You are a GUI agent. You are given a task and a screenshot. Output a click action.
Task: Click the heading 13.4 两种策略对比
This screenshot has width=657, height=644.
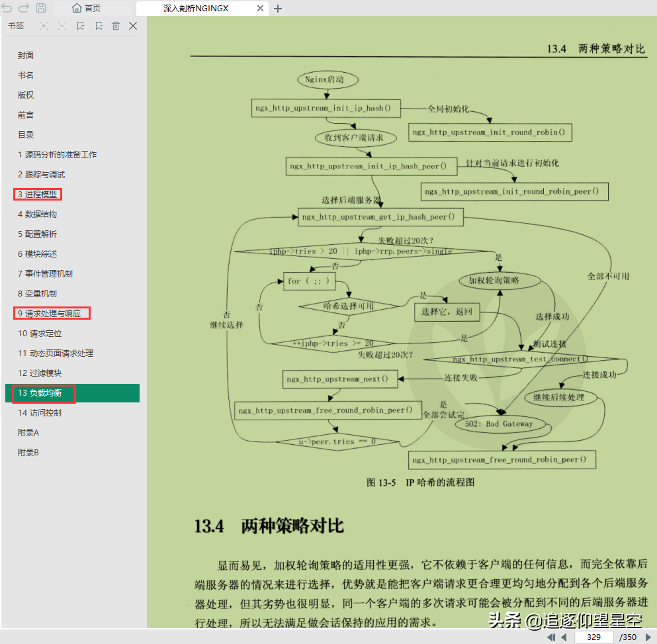tap(269, 526)
